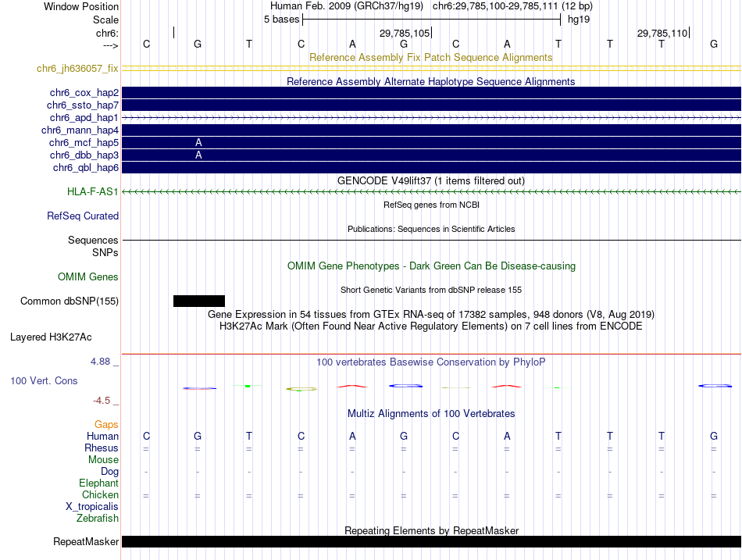Click the Sequences track label

pos(93,240)
